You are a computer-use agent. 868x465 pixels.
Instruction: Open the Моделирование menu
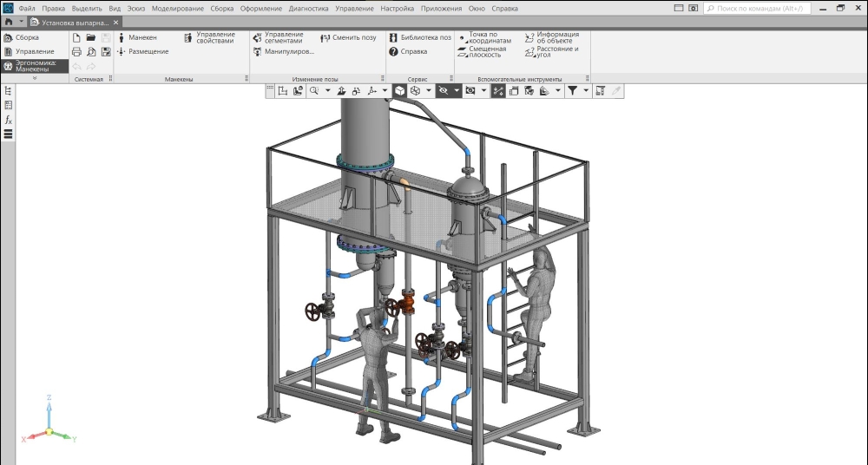coord(177,9)
